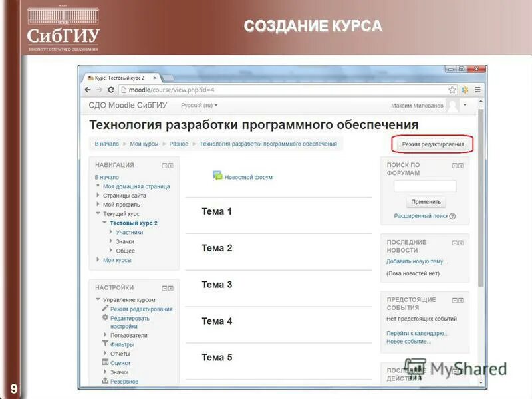Open breadcrumb link В начало
Image resolution: width=532 pixels, height=399 pixels.
[107, 144]
